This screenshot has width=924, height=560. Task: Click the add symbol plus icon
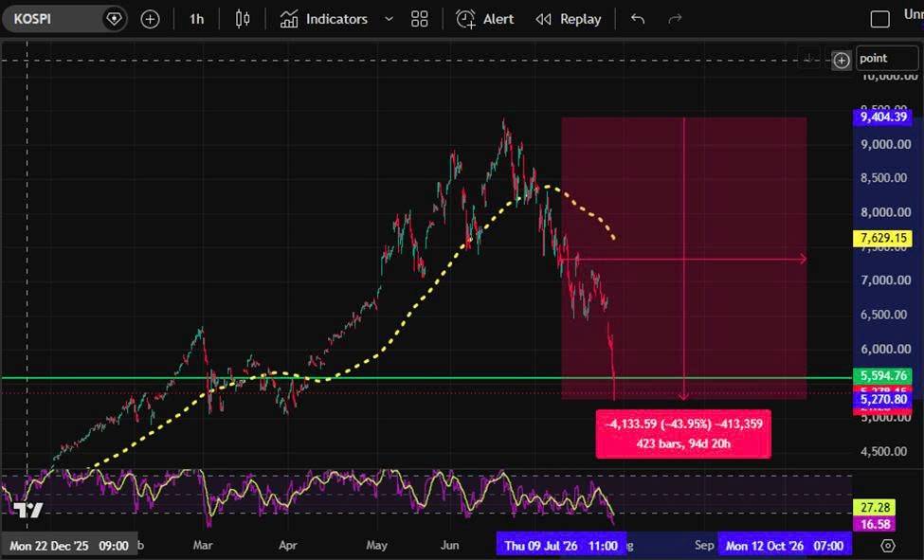(151, 20)
